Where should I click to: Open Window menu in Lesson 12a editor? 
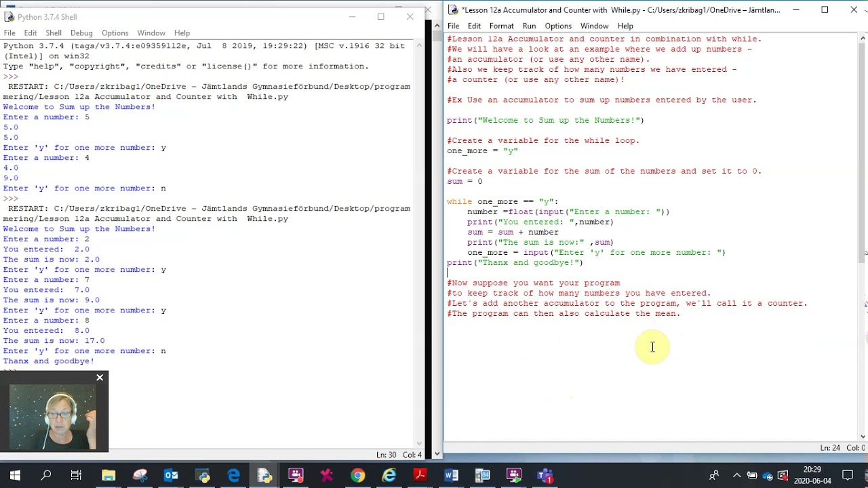click(594, 26)
